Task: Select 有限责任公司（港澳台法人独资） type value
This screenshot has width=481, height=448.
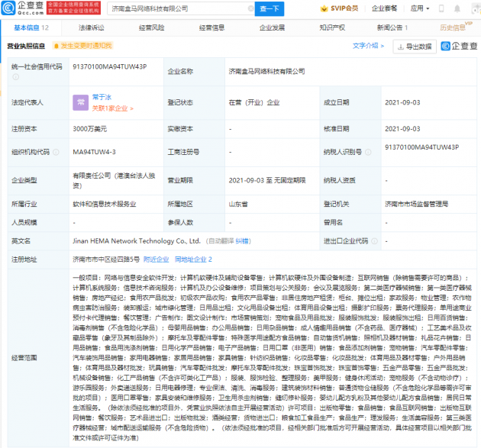Action: [114, 181]
